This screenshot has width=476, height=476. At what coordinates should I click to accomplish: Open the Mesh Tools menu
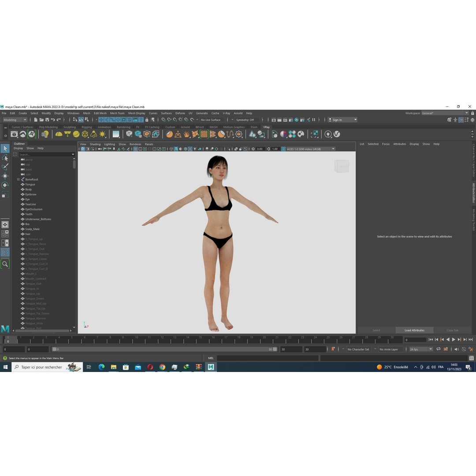(x=117, y=113)
